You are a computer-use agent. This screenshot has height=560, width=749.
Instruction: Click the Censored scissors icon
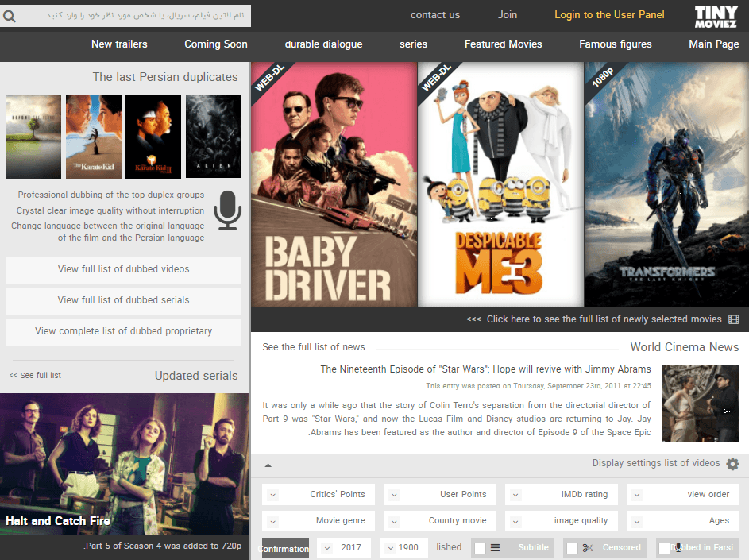click(x=588, y=547)
